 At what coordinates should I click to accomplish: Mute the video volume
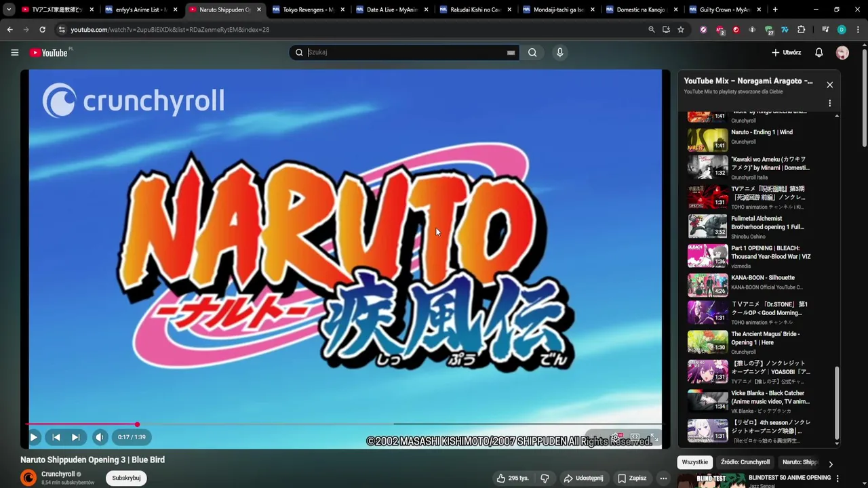pos(100,437)
